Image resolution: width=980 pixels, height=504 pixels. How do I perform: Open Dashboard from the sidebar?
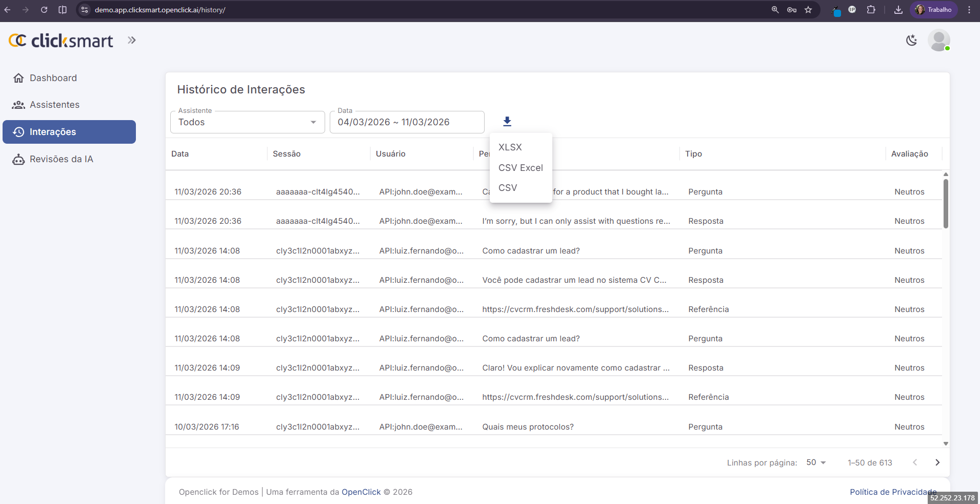click(x=53, y=78)
